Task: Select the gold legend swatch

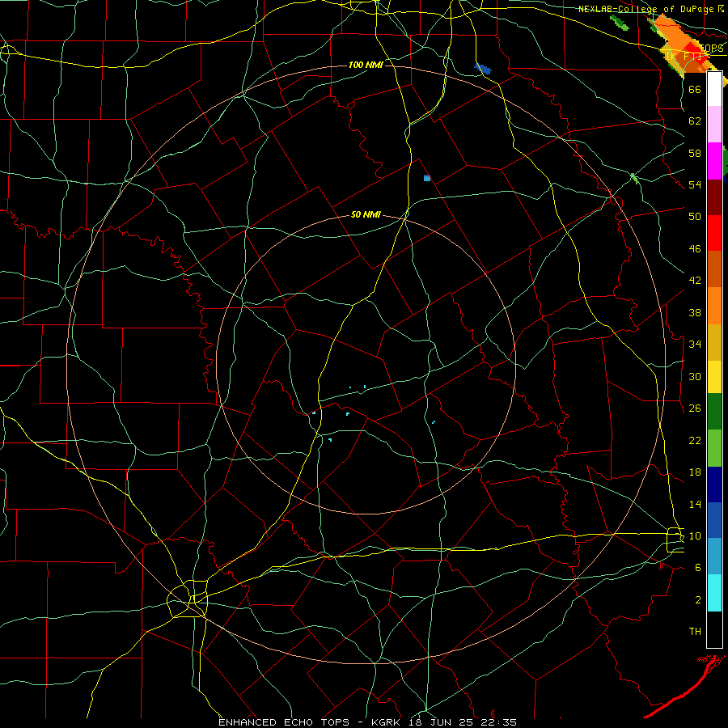Action: pyautogui.click(x=714, y=342)
